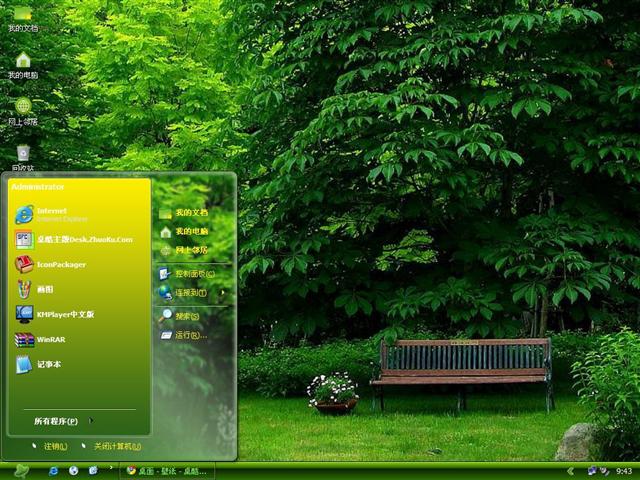Click the 9:43 taskbar clock

pos(623,471)
